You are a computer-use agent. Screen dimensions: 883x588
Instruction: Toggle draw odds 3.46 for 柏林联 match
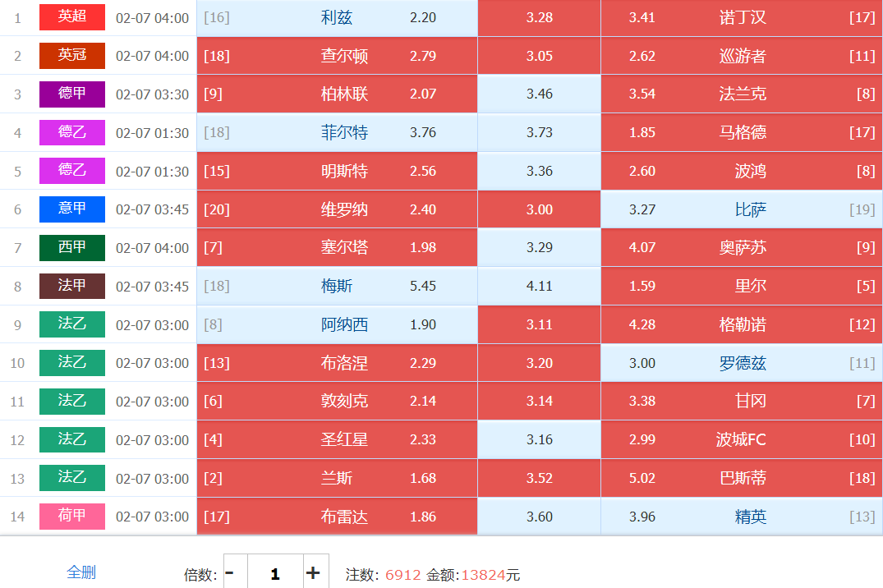pos(539,94)
